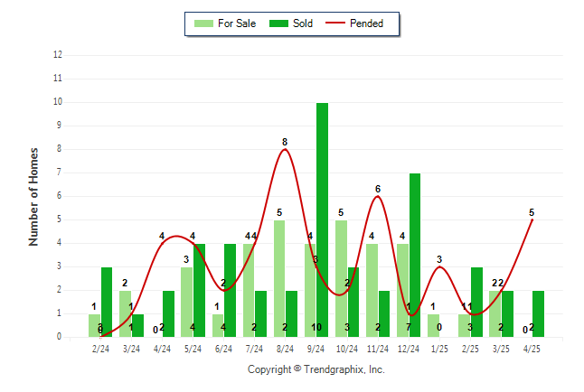Viewport: 584px width, 392px height.
Task: Click the 3/24 For Sale bar
Action: tap(125, 313)
